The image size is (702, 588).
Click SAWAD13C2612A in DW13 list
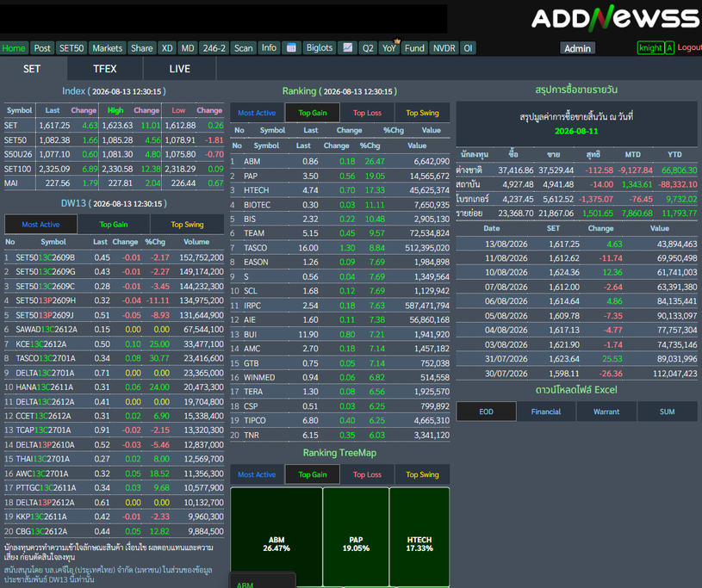tap(47, 330)
